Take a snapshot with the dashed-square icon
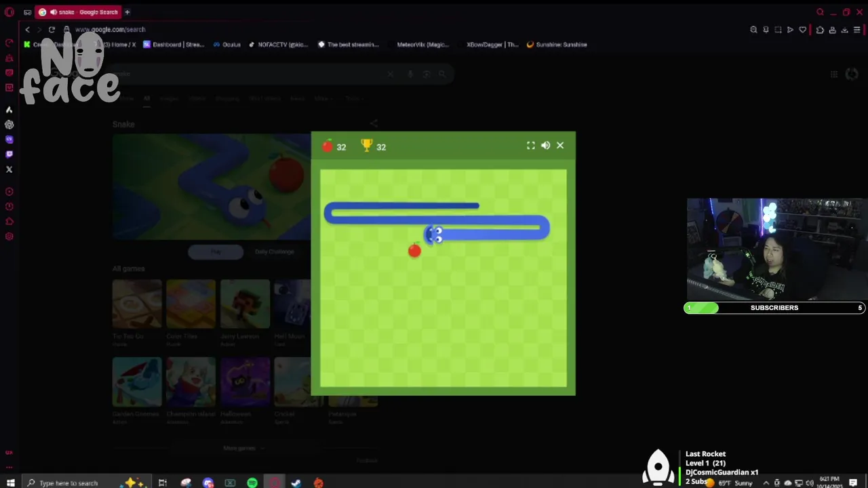The image size is (868, 488). 778,30
